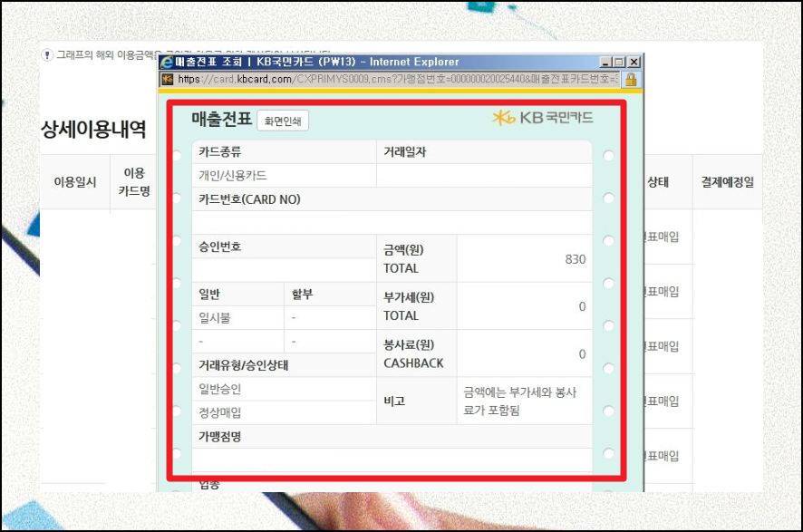The image size is (803, 532).
Task: Click the 봉사료(원) CASHBACK label
Action: click(x=413, y=353)
